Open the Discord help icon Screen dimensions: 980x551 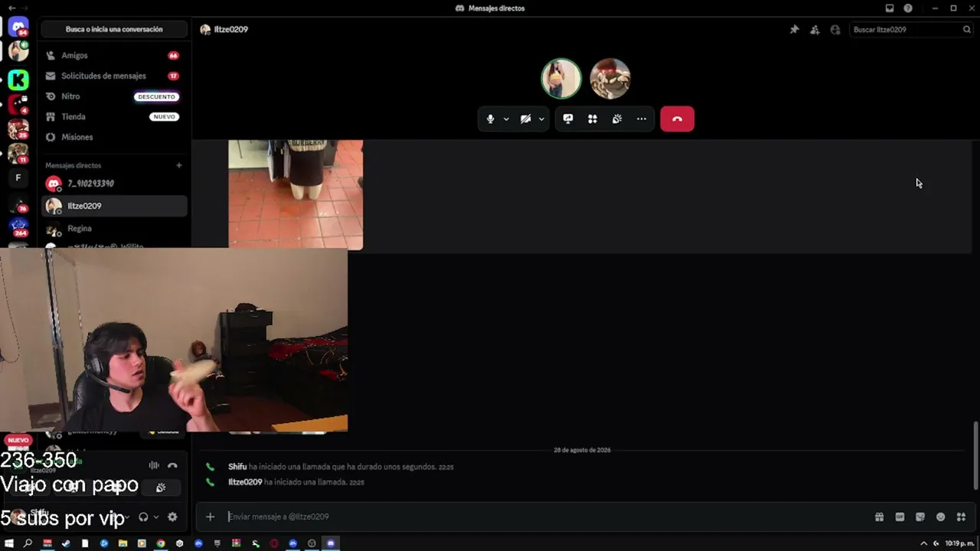908,8
